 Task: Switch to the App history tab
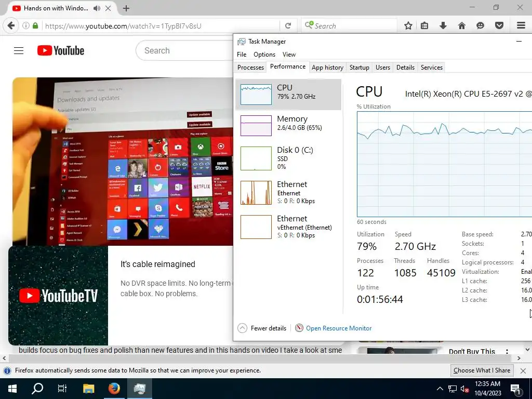(327, 68)
